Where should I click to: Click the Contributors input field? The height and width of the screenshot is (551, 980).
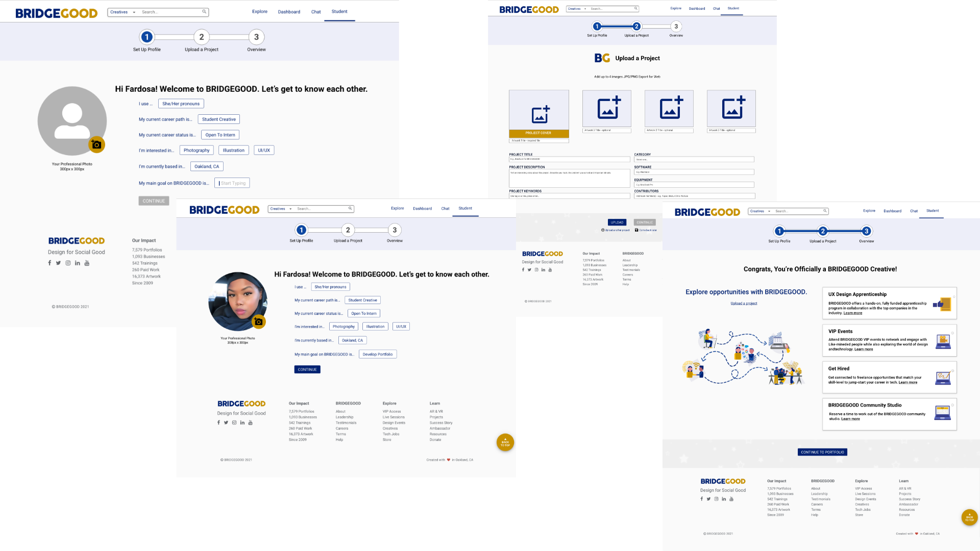point(694,196)
